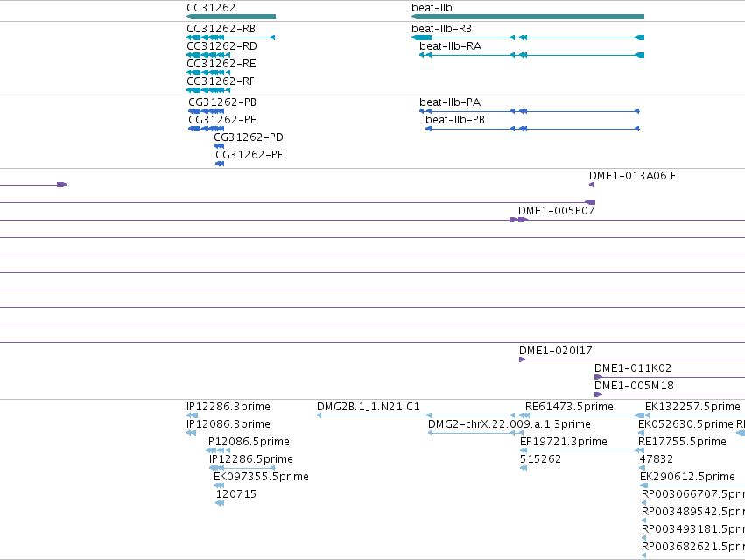Click CG31262-PB protein exon glyph

pyautogui.click(x=207, y=111)
